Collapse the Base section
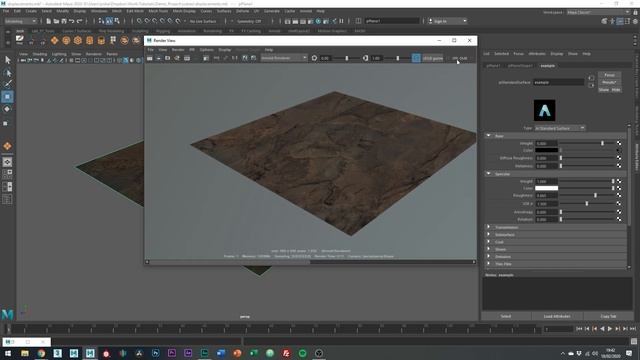Screen dimensions: 640x360 (489, 136)
